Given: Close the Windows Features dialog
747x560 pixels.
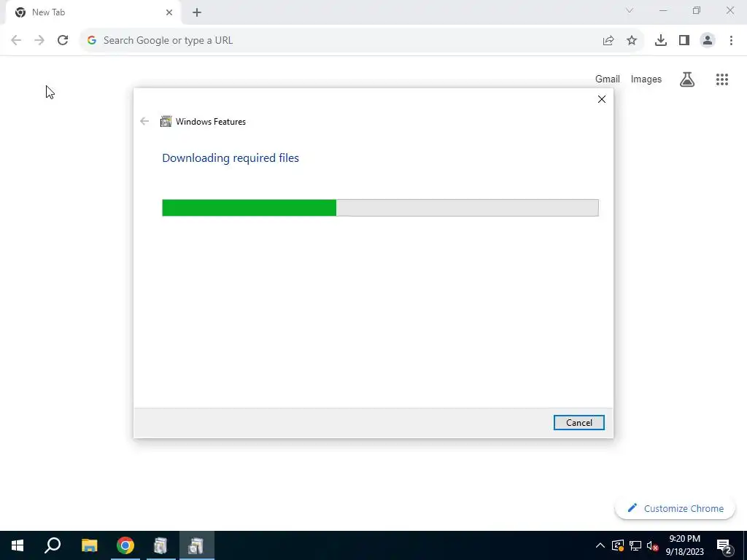Looking at the screenshot, I should pos(602,99).
